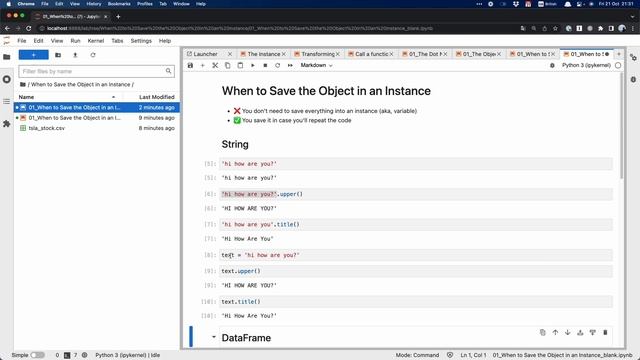This screenshot has height=360, width=640.
Task: Open the Run menu
Action: coord(76,41)
